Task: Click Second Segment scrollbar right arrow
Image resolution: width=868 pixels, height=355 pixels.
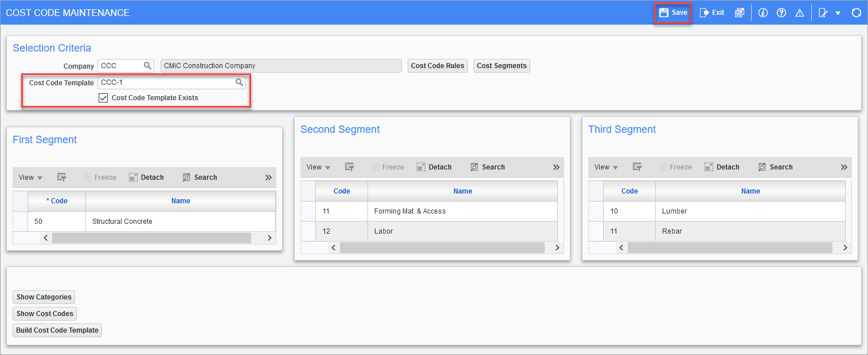Action: tap(557, 248)
